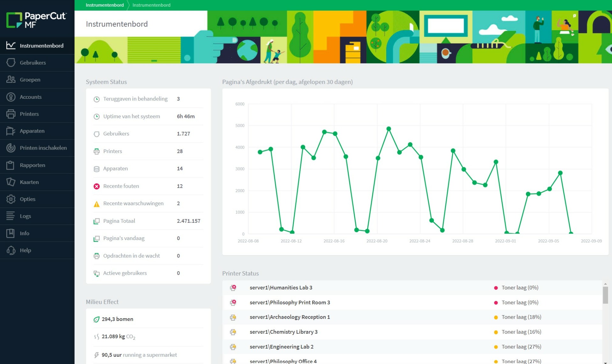The width and height of the screenshot is (612, 364).
Task: Open the Instrumentenbord breadcrumb link
Action: 105,5
